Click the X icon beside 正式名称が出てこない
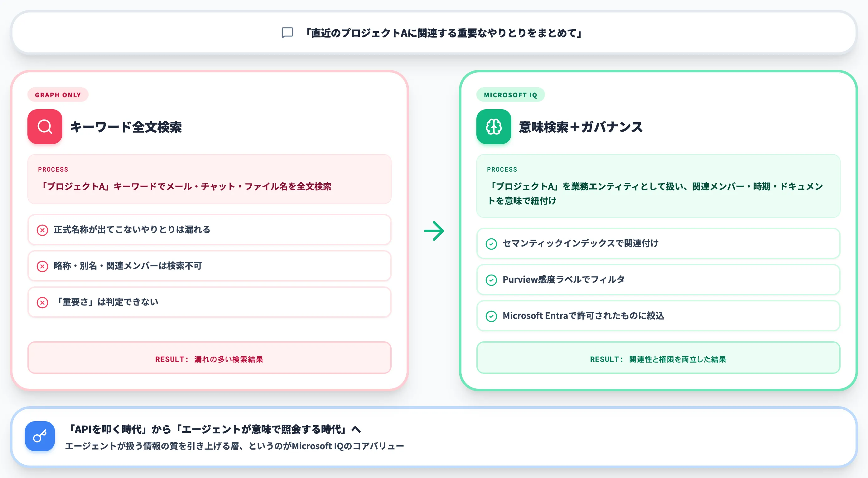The height and width of the screenshot is (478, 868). pos(42,230)
